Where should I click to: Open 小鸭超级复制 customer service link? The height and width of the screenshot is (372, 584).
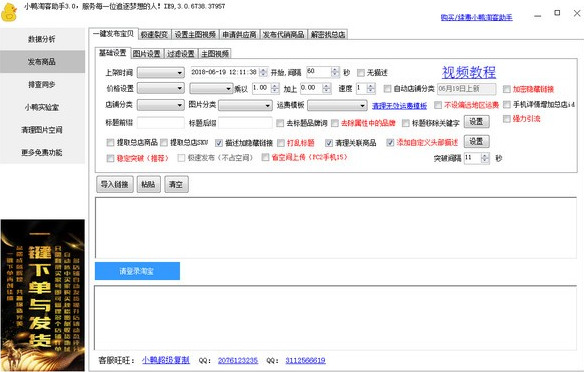click(165, 360)
